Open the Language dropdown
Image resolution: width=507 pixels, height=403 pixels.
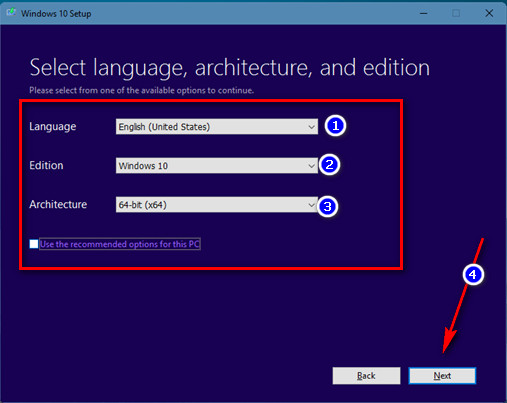[x=217, y=127]
